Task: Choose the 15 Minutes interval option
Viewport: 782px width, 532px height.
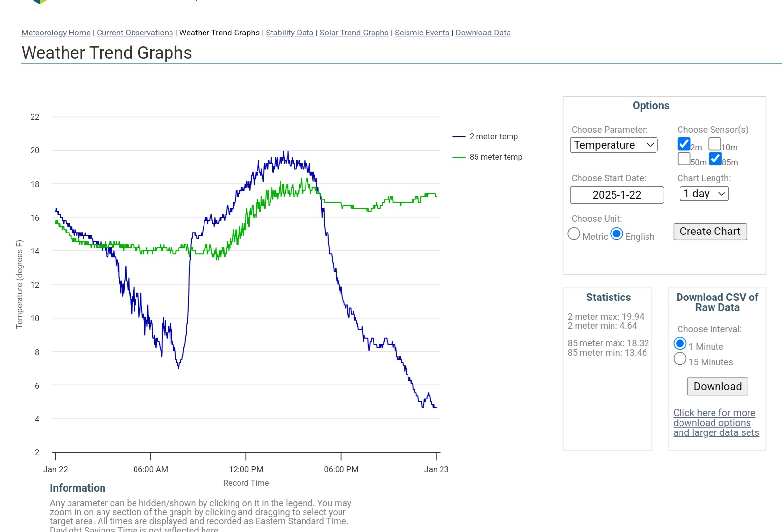Action: click(x=680, y=359)
